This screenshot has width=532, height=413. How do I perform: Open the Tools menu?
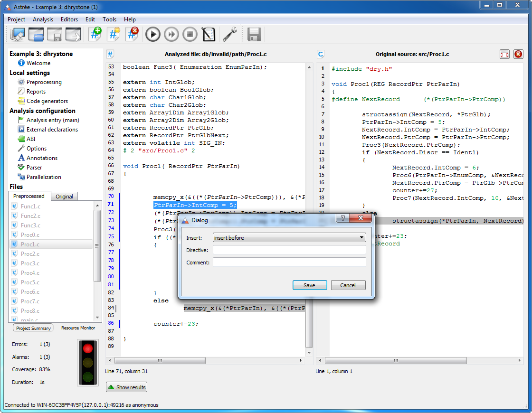(109, 19)
